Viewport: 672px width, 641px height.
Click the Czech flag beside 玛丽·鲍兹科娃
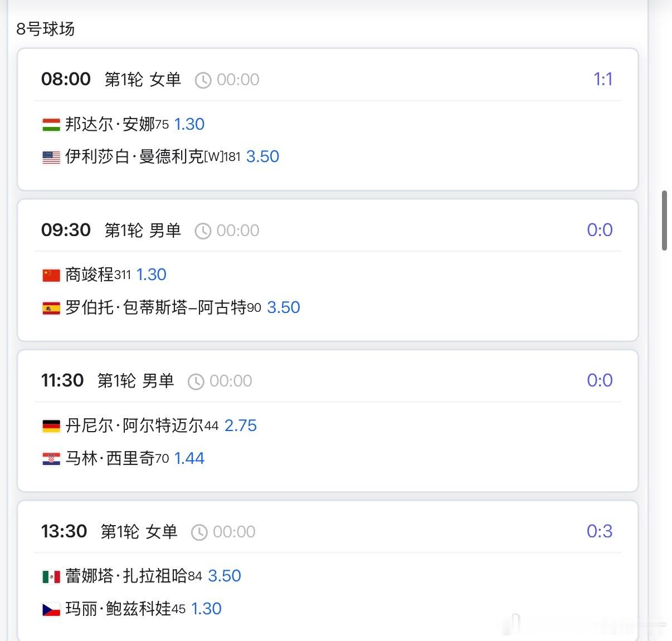(x=51, y=609)
